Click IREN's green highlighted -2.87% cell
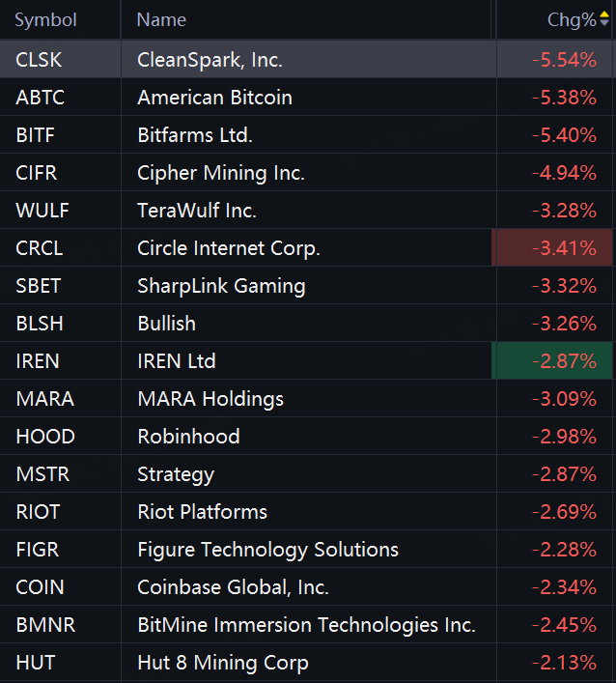The width and height of the screenshot is (616, 683). click(553, 361)
